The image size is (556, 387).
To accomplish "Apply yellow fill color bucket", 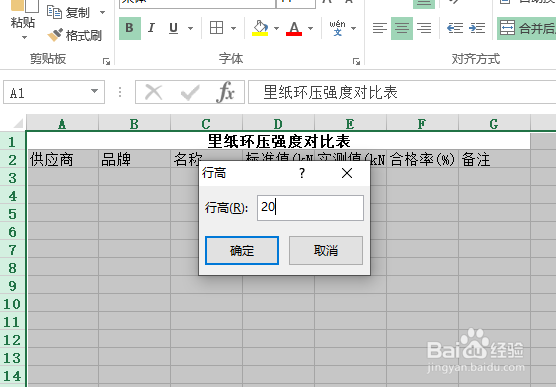I will (x=260, y=28).
